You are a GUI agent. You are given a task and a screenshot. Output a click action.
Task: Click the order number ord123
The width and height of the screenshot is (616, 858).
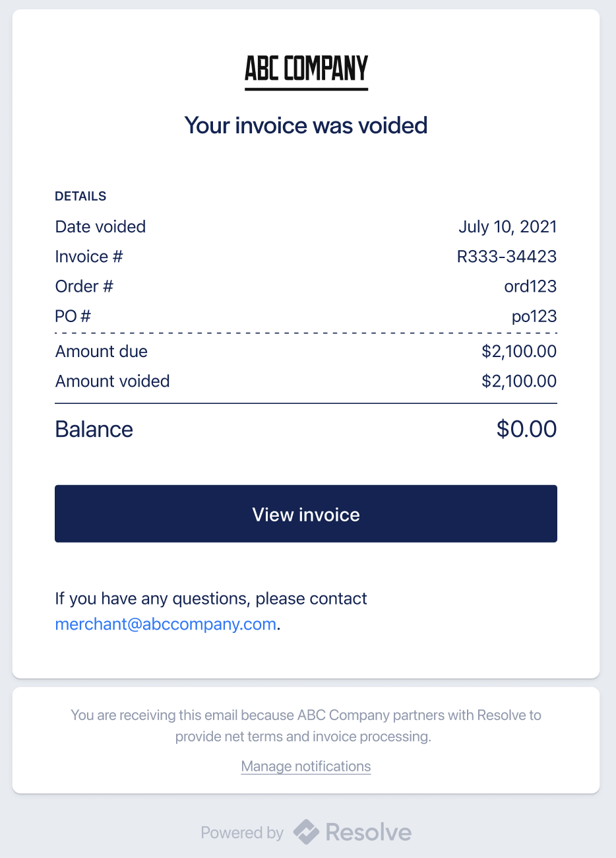[530, 286]
